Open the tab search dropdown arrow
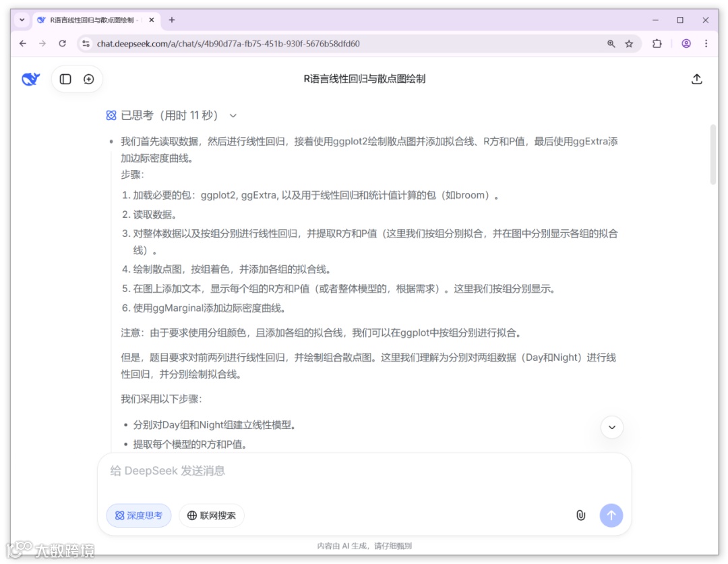This screenshot has height=564, width=728. 22,20
